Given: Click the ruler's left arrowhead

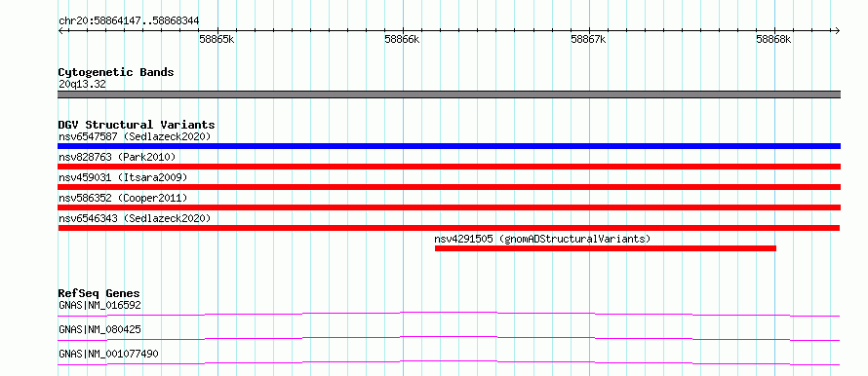Looking at the screenshot, I should pos(60,30).
